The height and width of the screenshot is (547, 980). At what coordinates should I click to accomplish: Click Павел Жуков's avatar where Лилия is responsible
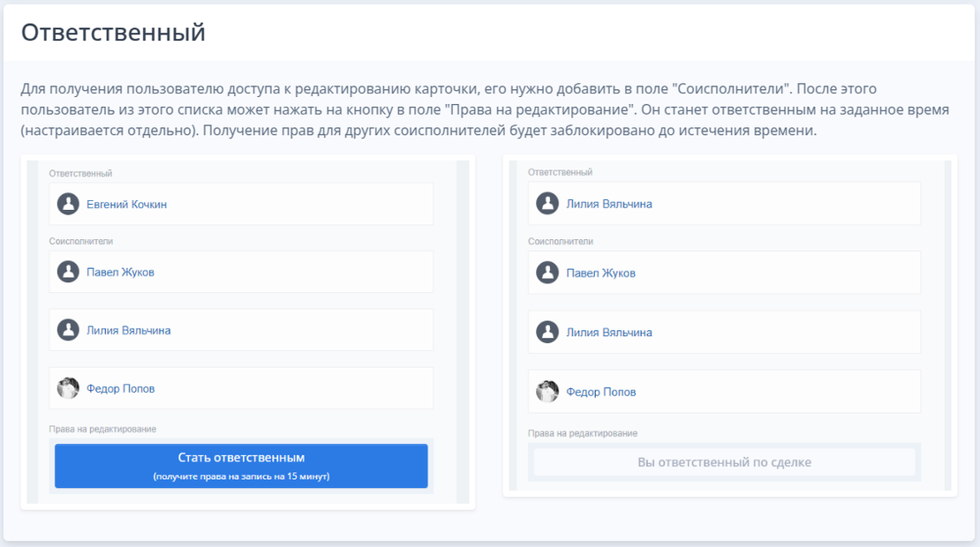[547, 273]
